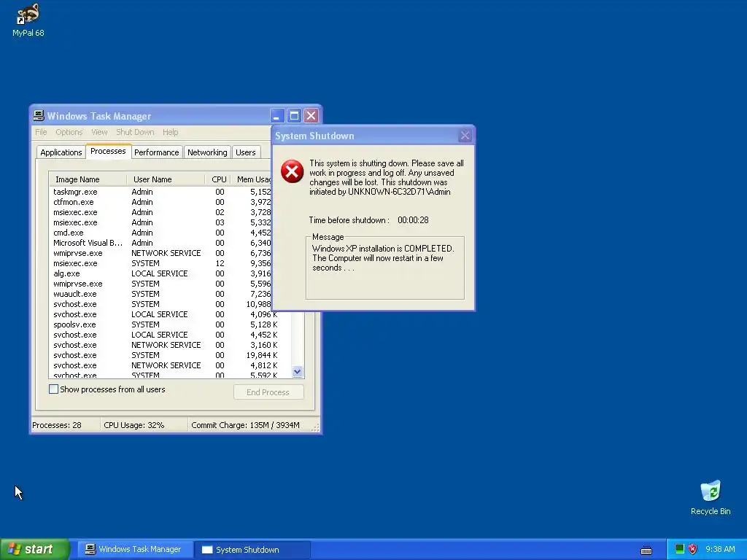Screen dimensions: 747x560
Task: Click the keyboard icon in taskbar
Action: [x=646, y=550]
